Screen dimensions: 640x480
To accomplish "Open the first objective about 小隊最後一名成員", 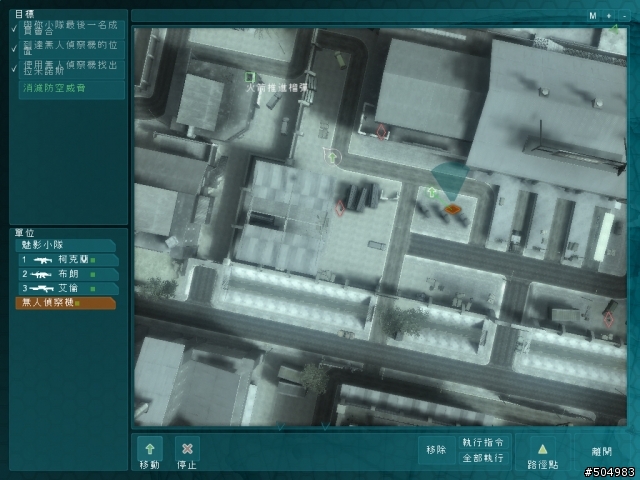I will (71, 29).
